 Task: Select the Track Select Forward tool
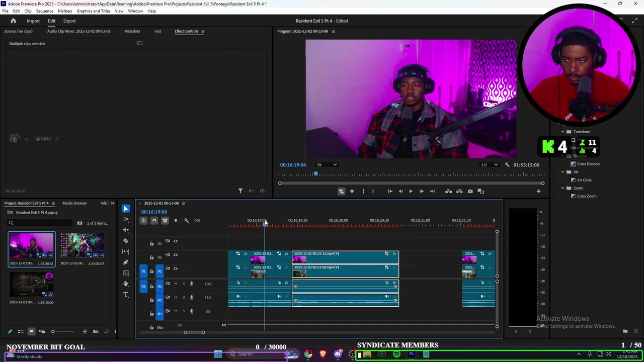[x=126, y=219]
